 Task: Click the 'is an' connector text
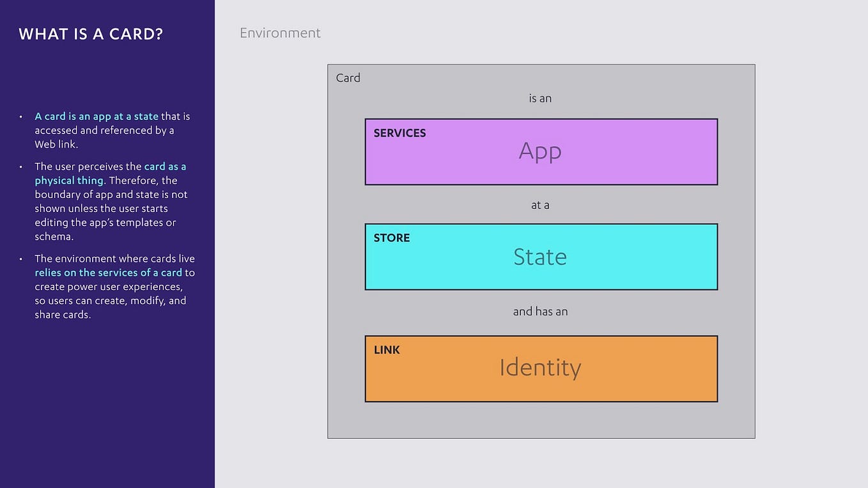[x=541, y=98]
